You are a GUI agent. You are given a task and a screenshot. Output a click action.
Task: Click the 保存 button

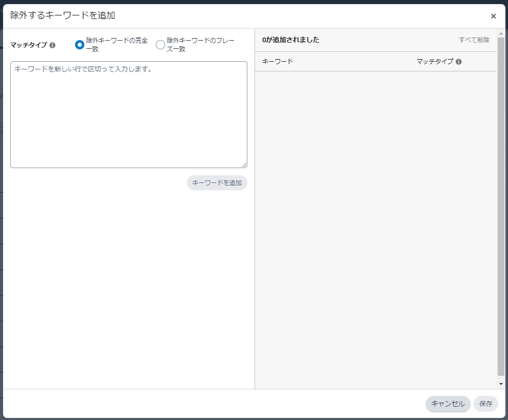pos(486,404)
